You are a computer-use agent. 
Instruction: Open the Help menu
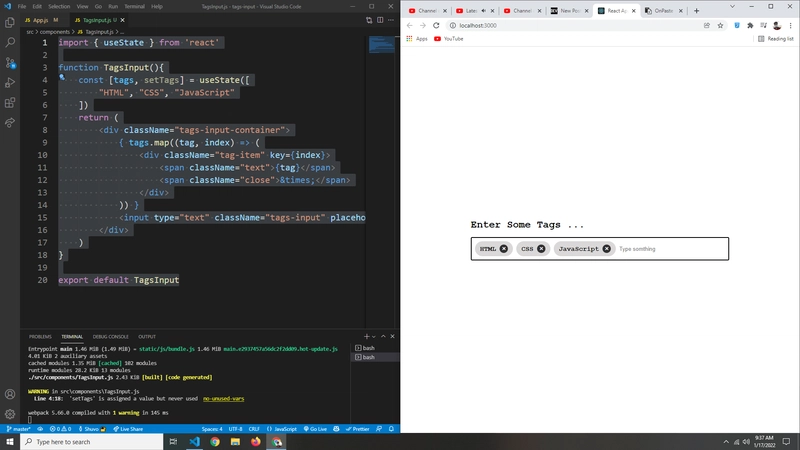157,7
